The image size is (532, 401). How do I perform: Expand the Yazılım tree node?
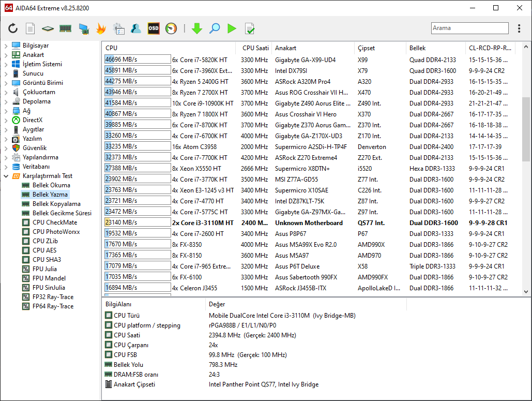6,139
